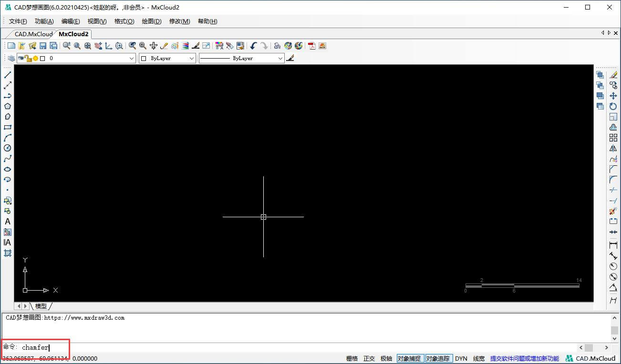
Task: Select the Fillet tool
Action: [613, 180]
